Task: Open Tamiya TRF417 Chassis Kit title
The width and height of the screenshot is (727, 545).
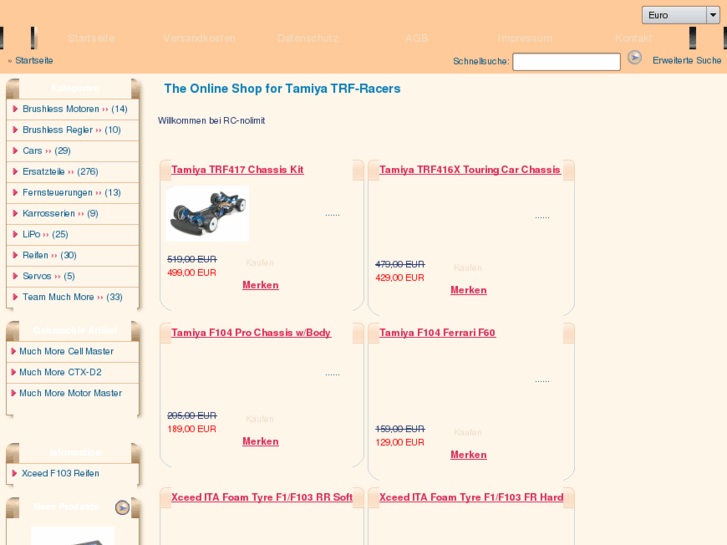Action: pos(237,170)
